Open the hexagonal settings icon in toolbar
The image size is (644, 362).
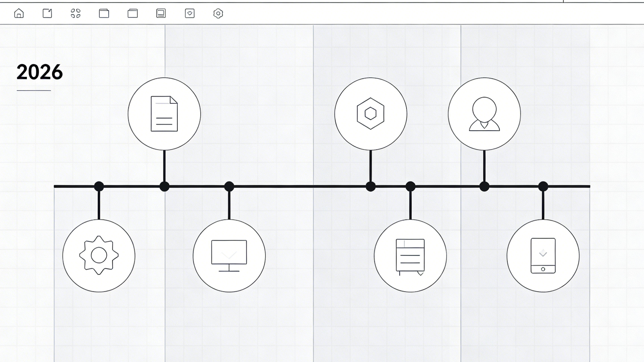(218, 13)
